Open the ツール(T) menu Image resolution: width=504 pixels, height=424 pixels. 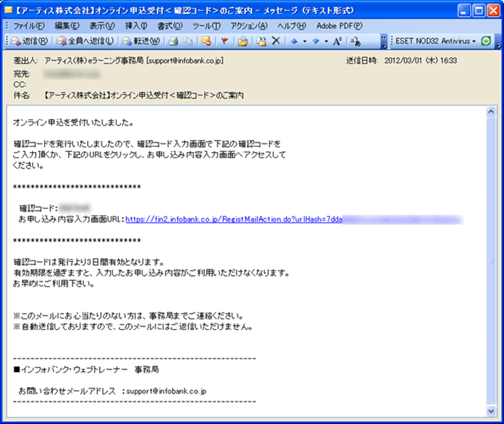click(x=206, y=26)
